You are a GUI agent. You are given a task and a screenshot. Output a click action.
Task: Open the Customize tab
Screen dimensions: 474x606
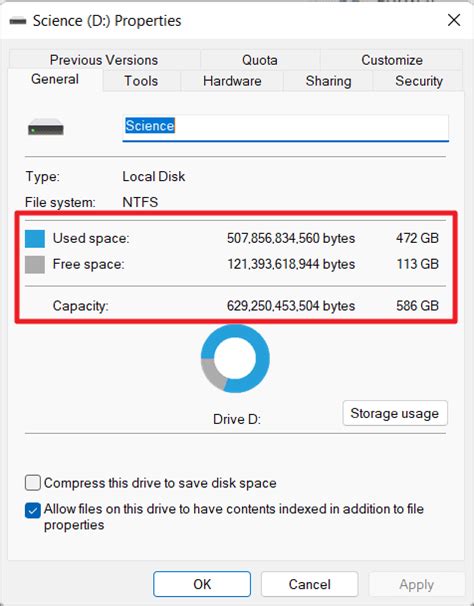392,60
